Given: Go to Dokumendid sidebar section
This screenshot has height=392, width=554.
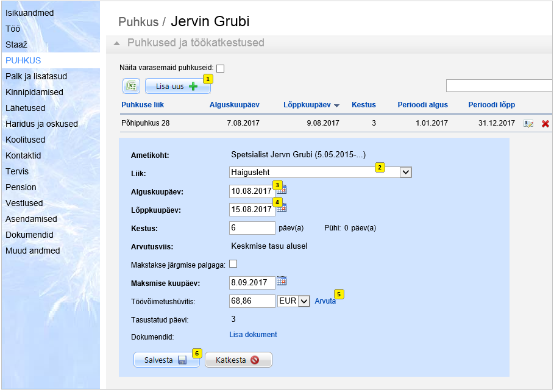Looking at the screenshot, I should coord(29,235).
